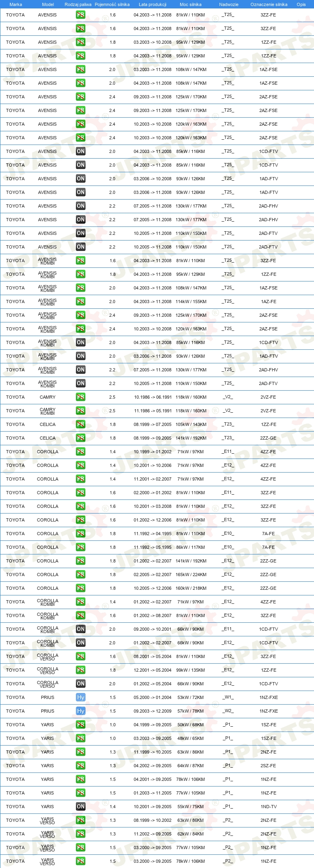Click the Marka column header
Image resolution: width=314 pixels, height=868 pixels.
point(16,4)
